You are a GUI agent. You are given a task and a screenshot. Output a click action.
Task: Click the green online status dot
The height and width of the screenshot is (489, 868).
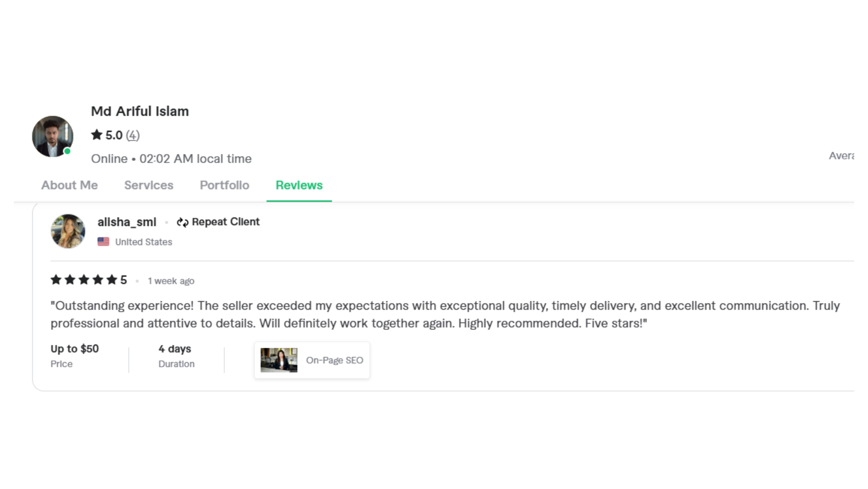coord(67,151)
